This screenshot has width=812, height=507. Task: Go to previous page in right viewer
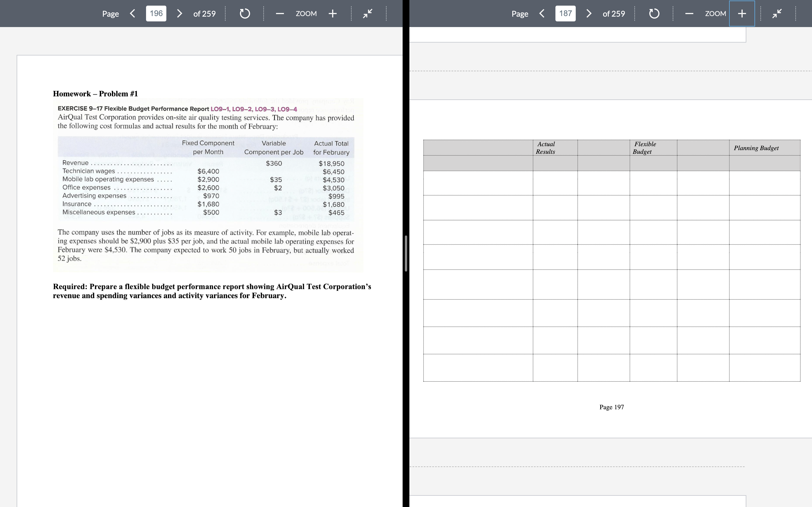[542, 14]
